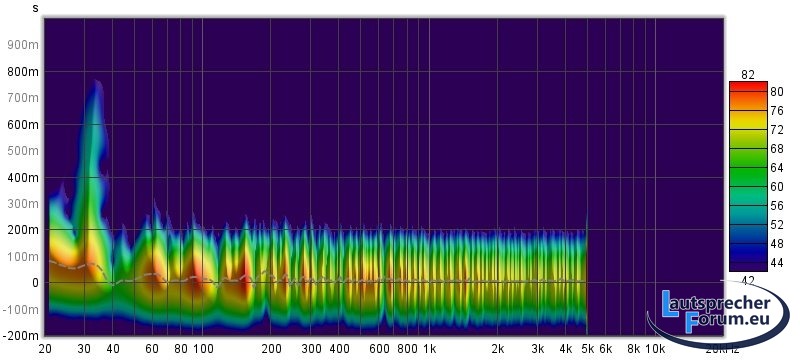The width and height of the screenshot is (800, 360).
Task: Click the 1k frequency axis label
Action: tap(429, 349)
